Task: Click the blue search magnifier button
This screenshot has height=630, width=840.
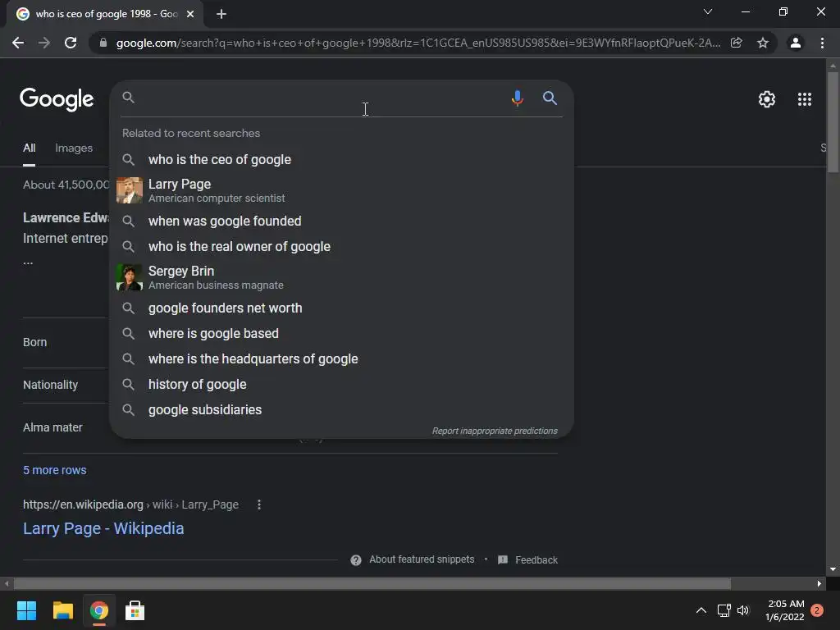Action: [x=550, y=98]
